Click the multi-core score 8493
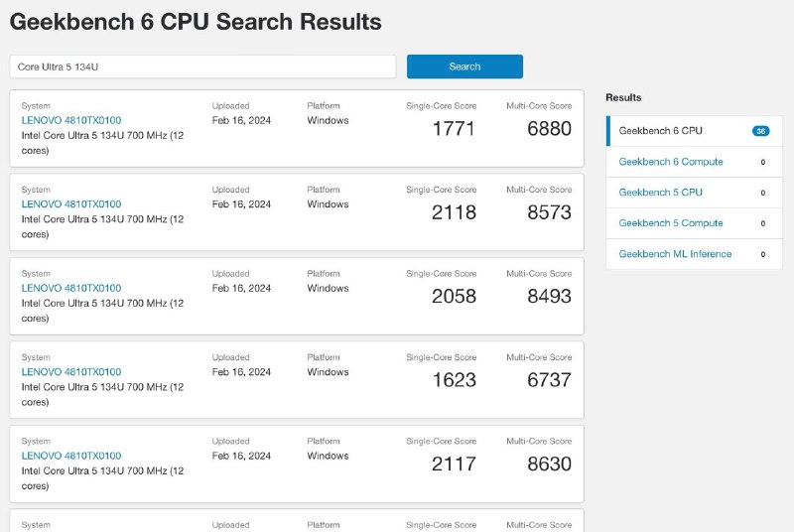 coord(550,296)
